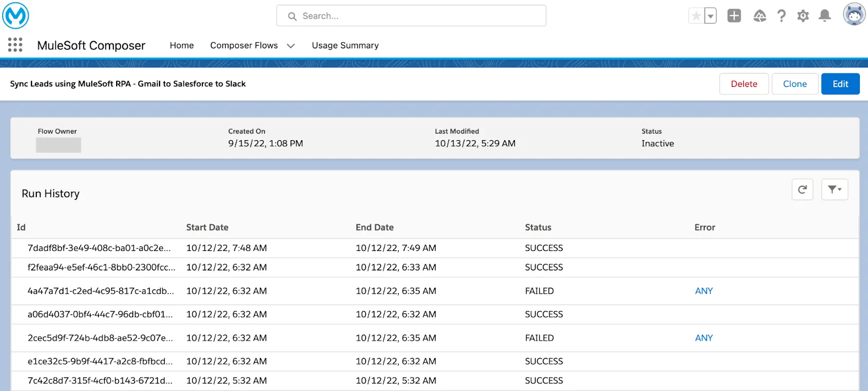Click the Inactive status value
The width and height of the screenshot is (868, 391).
pyautogui.click(x=658, y=143)
